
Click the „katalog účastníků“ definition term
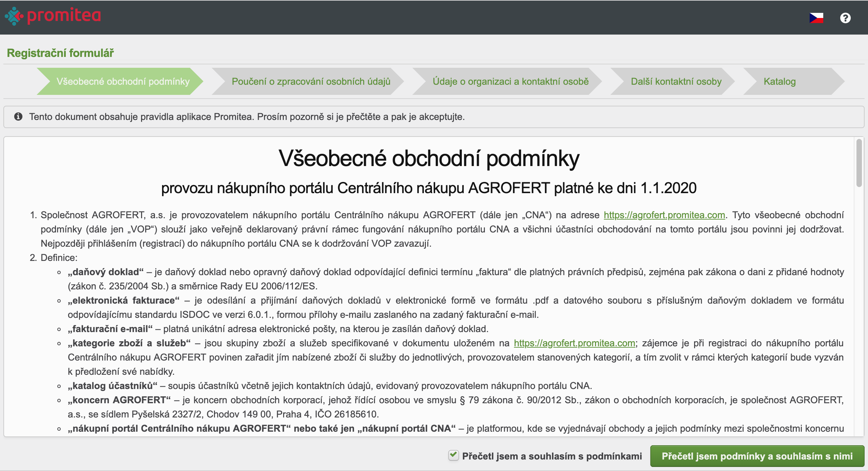tap(113, 386)
